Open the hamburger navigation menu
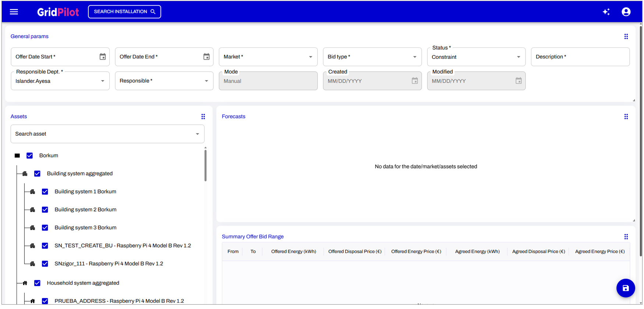This screenshot has height=309, width=644. point(14,12)
